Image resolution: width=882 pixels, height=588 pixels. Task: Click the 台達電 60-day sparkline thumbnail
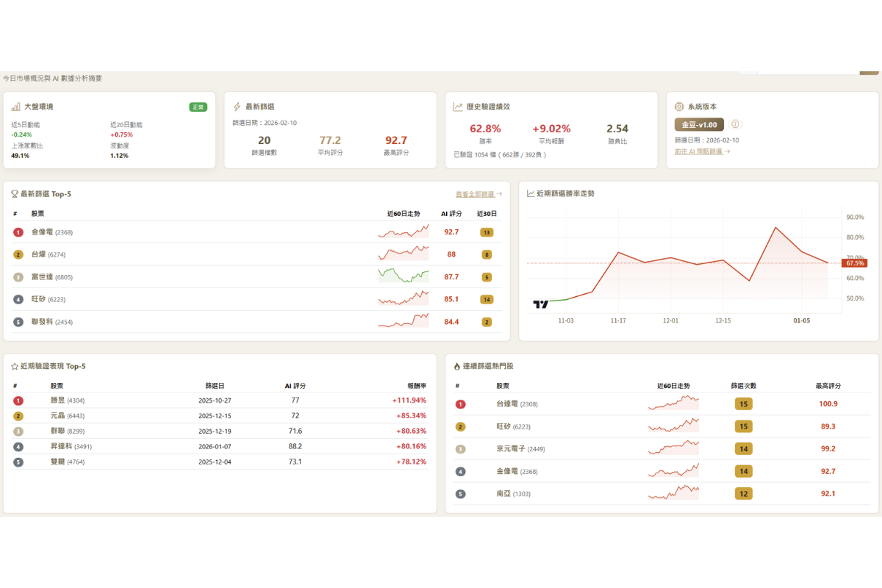point(673,404)
